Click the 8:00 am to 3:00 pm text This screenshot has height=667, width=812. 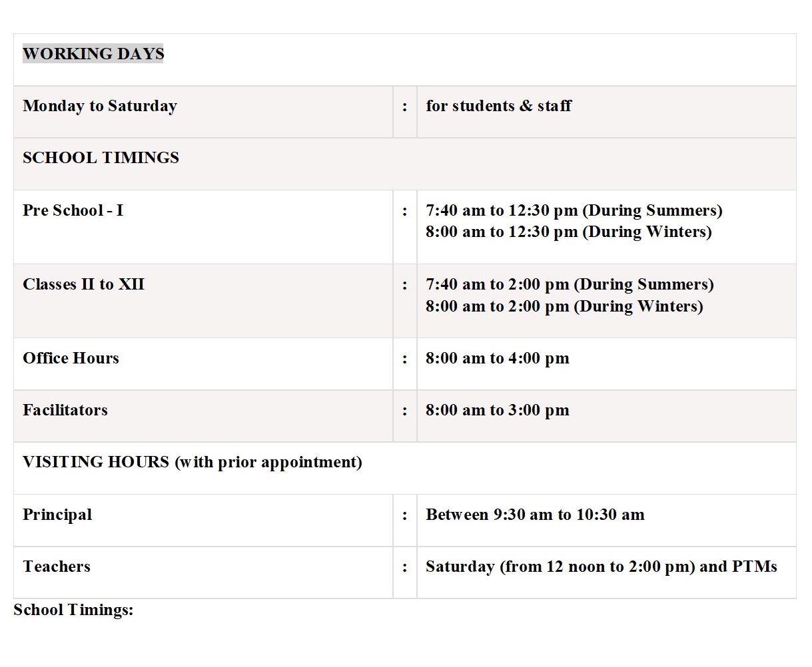click(497, 410)
